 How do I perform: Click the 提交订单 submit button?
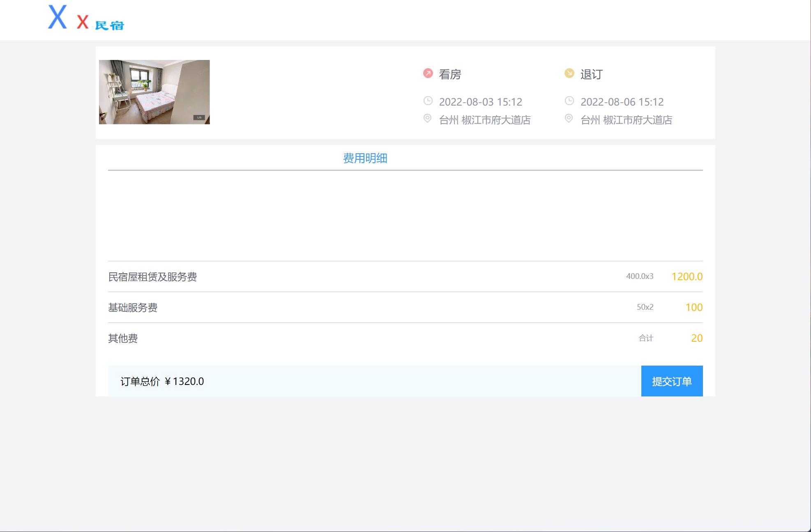pos(672,381)
